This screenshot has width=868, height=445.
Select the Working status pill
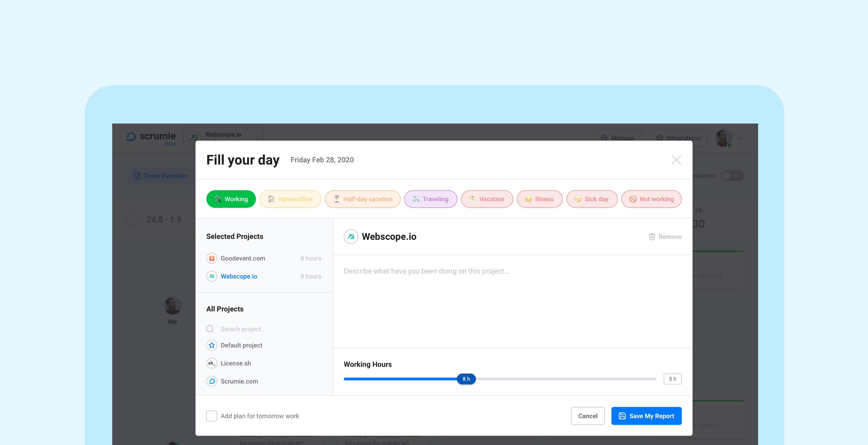coord(231,199)
